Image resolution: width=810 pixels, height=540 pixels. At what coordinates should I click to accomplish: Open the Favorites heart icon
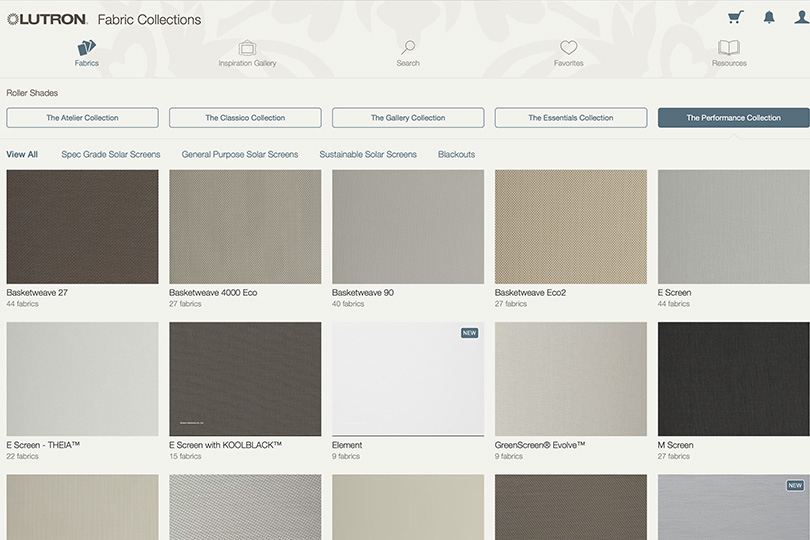coord(569,48)
